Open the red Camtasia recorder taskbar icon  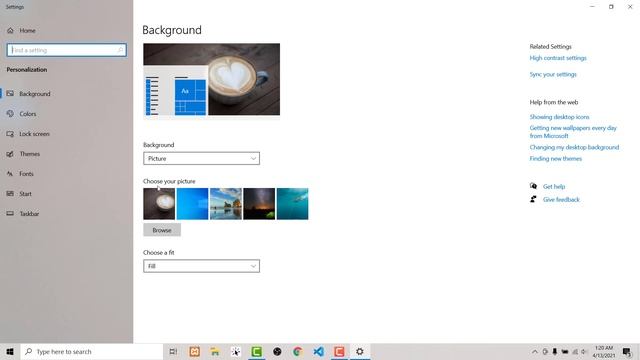click(339, 351)
